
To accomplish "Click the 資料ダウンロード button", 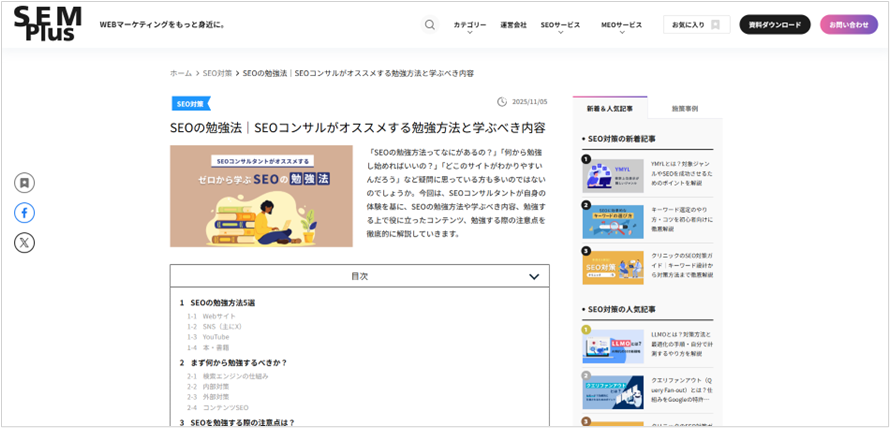I will click(775, 25).
